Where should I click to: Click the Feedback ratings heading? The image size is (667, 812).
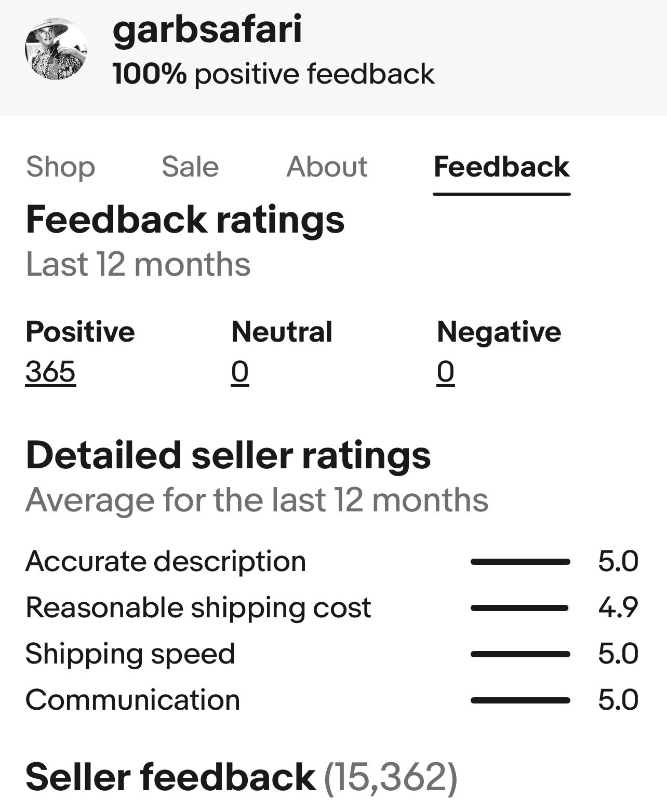[x=185, y=220]
